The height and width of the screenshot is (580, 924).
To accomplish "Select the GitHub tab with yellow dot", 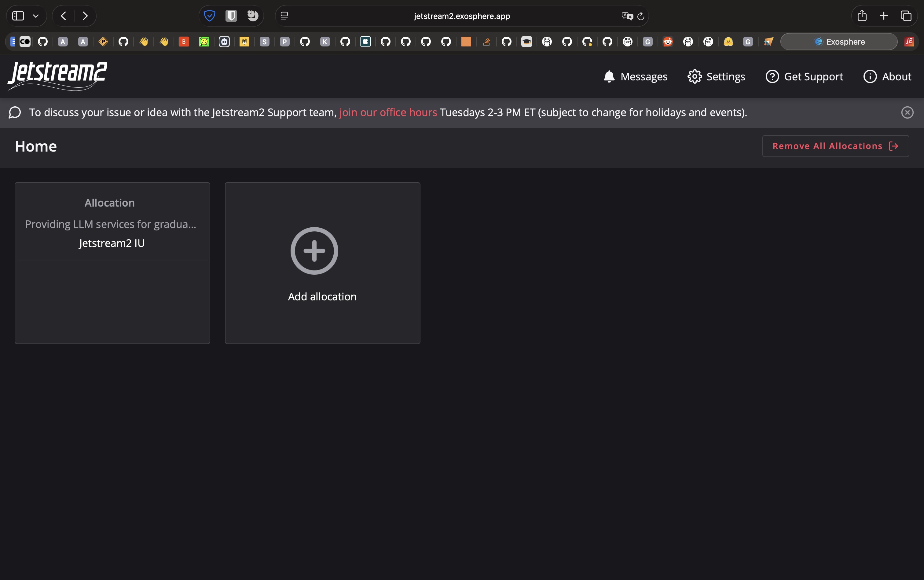I will coord(587,42).
